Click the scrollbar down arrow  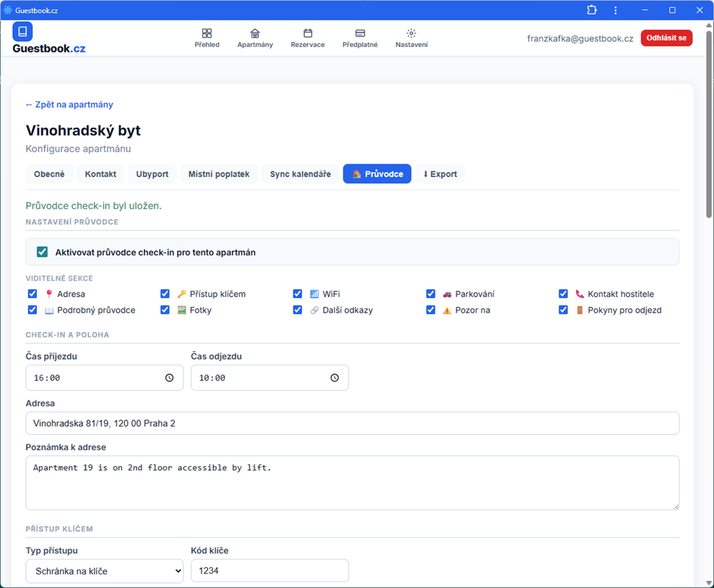[x=709, y=583]
